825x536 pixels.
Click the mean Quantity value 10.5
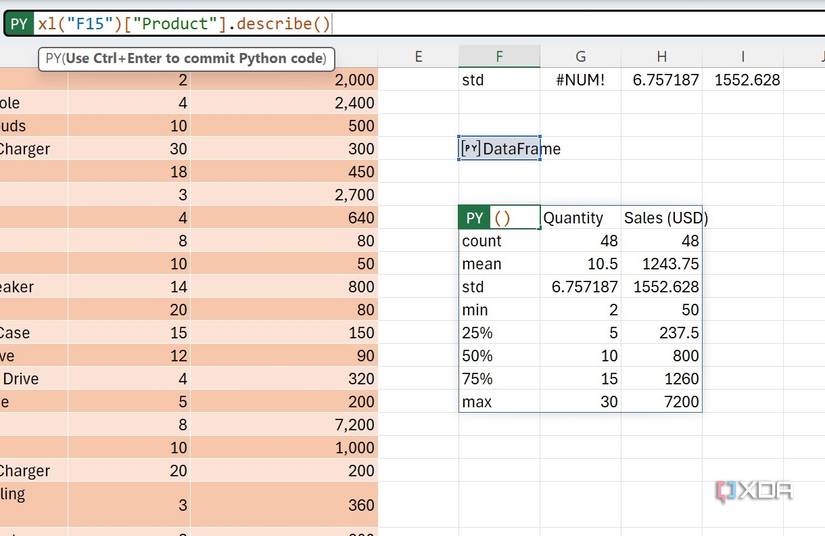click(x=580, y=264)
